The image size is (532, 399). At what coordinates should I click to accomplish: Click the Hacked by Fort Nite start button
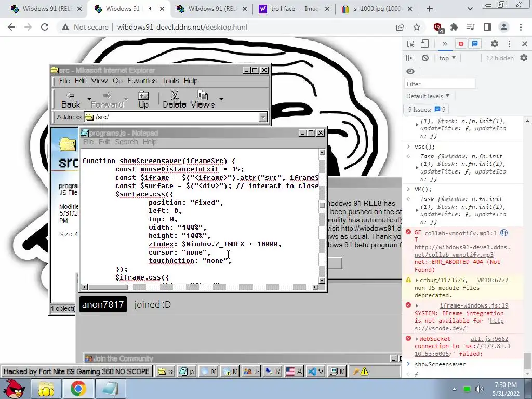pyautogui.click(x=76, y=371)
